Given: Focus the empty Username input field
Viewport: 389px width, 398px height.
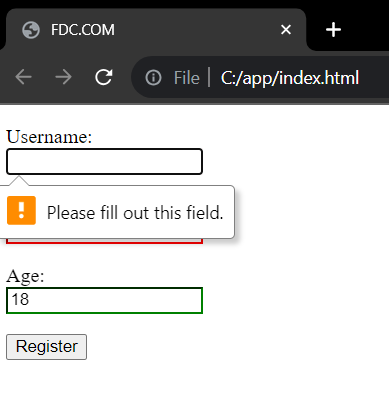Looking at the screenshot, I should point(104,162).
